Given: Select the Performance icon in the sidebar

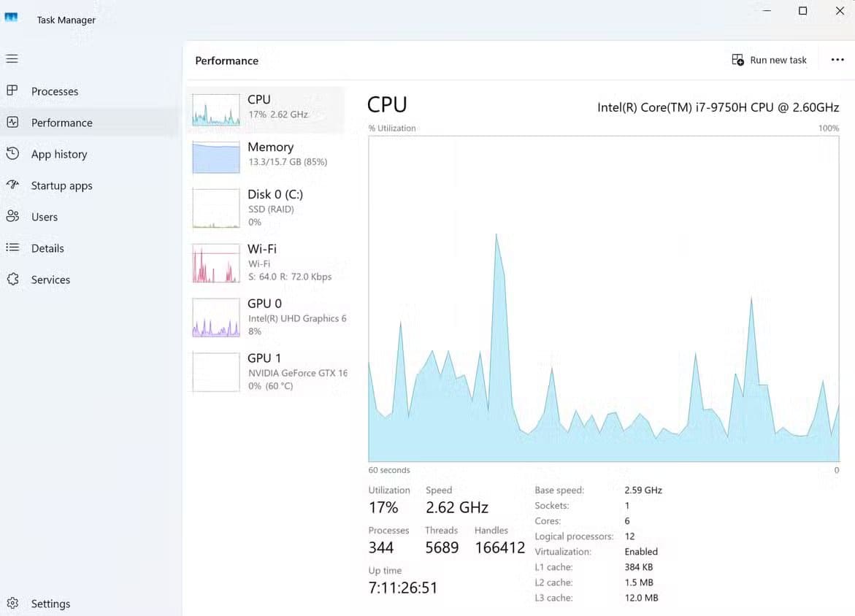Looking at the screenshot, I should click(13, 122).
